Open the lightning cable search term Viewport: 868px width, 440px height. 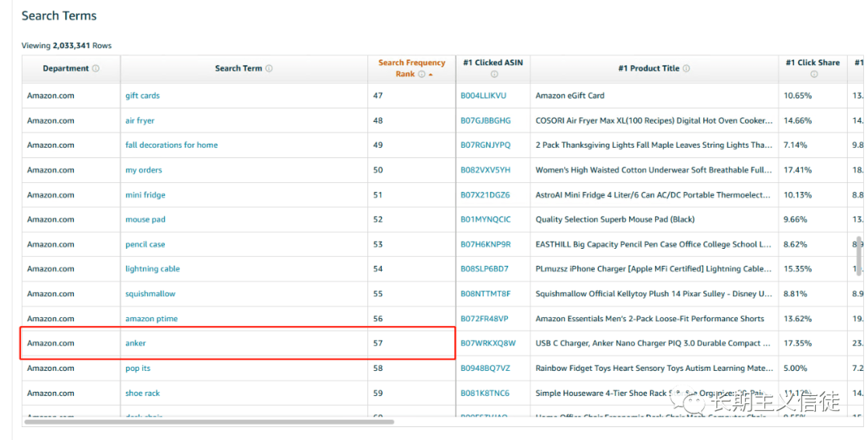tap(152, 269)
